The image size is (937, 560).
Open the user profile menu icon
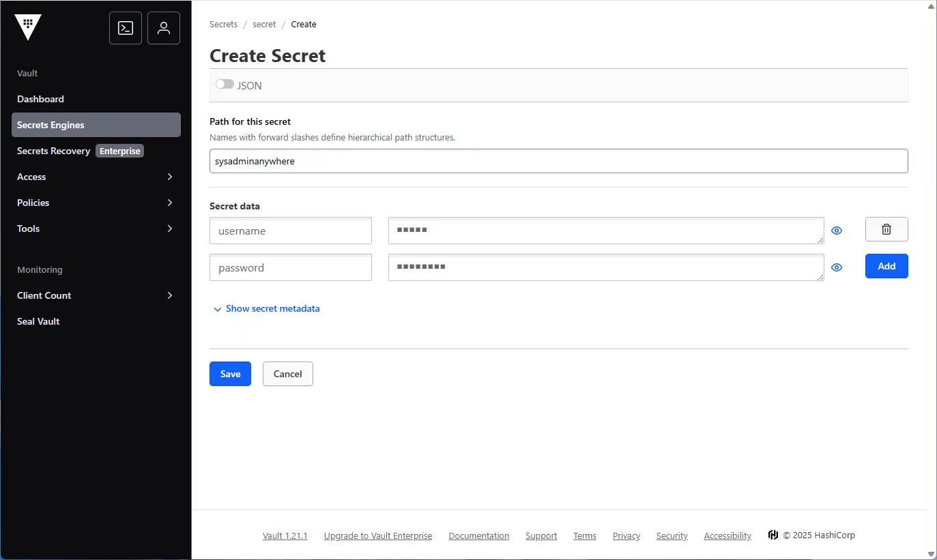164,28
